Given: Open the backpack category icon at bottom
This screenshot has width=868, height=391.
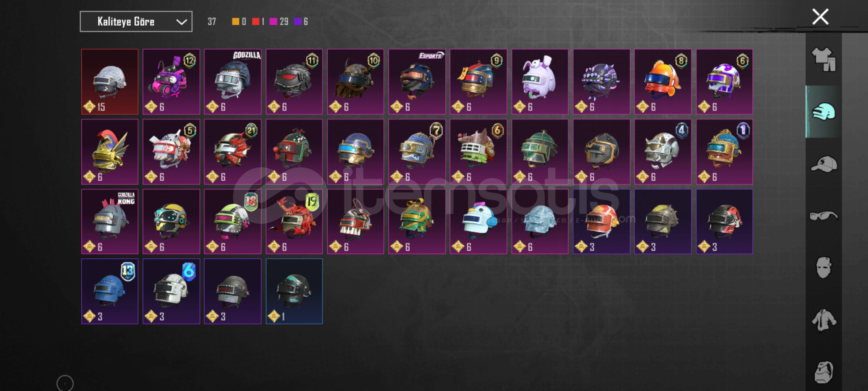Looking at the screenshot, I should click(824, 372).
